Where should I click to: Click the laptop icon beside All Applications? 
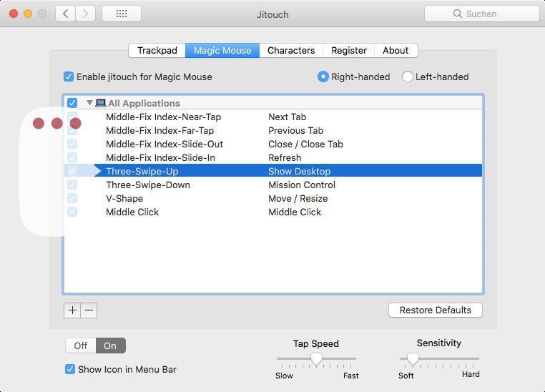point(101,103)
